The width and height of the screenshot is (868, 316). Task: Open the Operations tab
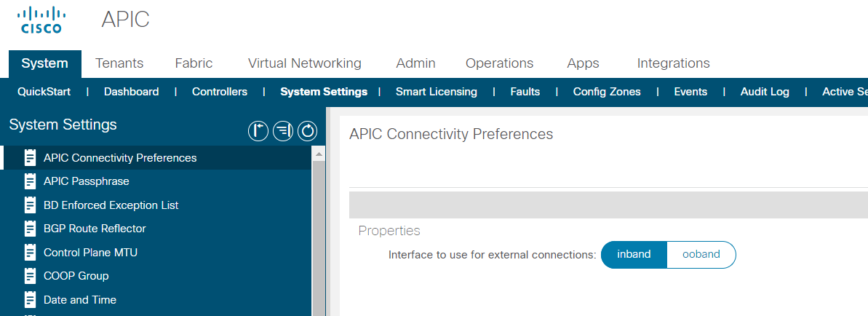coord(499,63)
